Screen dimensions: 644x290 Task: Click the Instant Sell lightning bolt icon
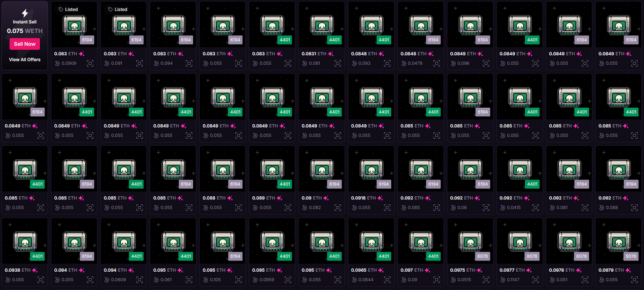tap(25, 13)
